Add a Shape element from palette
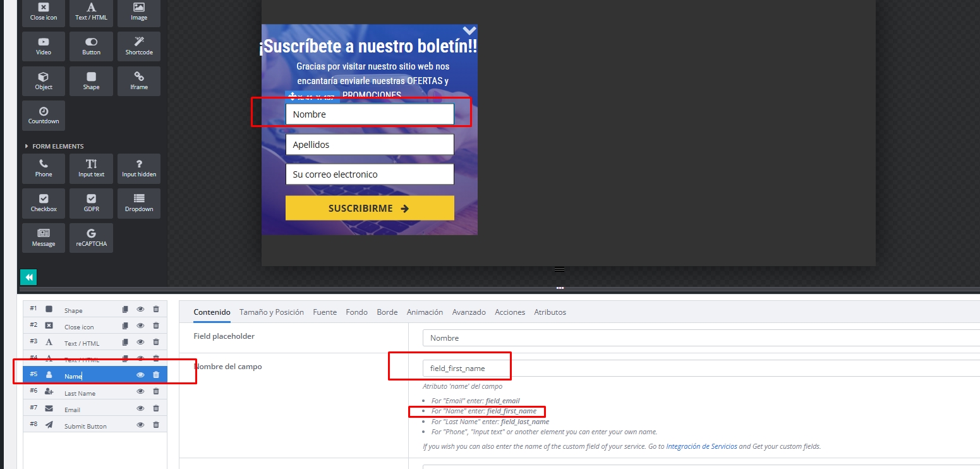Viewport: 980px width, 469px height. 91,81
